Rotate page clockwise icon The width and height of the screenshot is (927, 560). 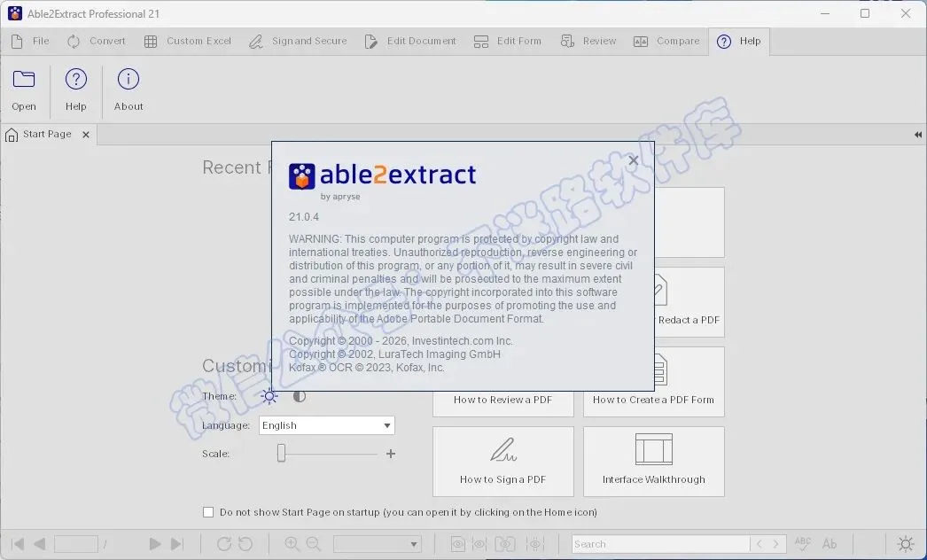[223, 544]
